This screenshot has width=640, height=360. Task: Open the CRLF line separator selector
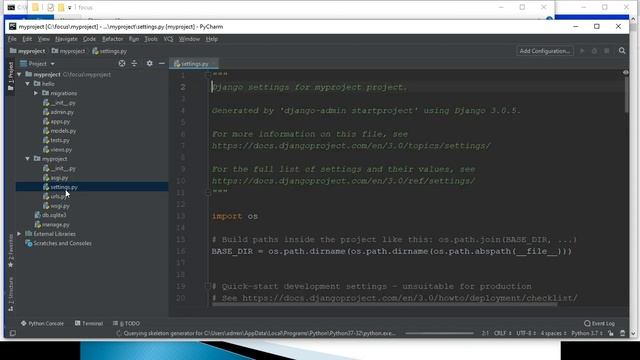pyautogui.click(x=502, y=333)
